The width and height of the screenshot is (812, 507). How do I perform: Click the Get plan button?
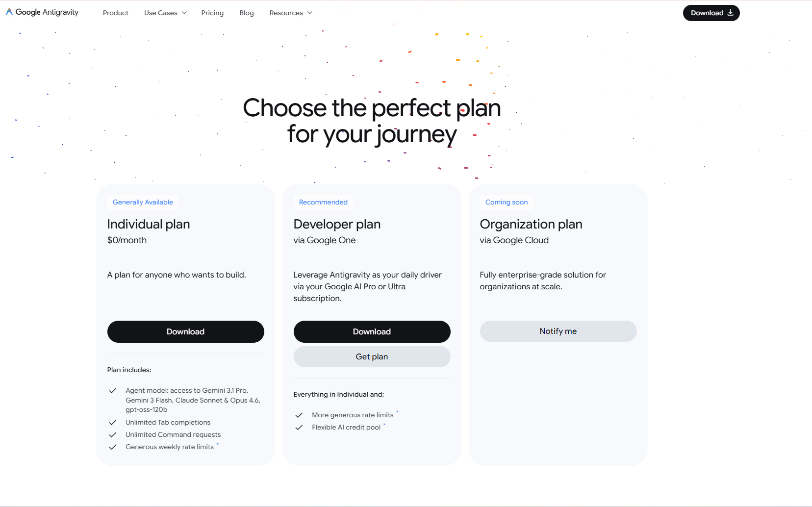372,357
